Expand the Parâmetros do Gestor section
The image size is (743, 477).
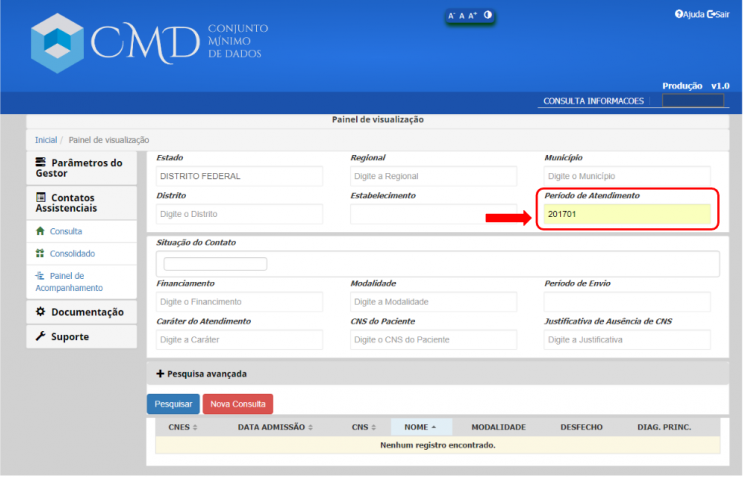(80, 167)
